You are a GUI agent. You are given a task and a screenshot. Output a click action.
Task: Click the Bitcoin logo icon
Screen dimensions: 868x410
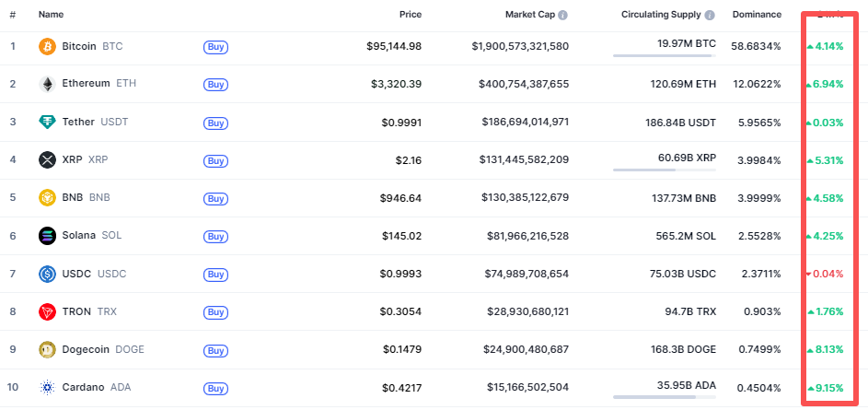tap(47, 46)
